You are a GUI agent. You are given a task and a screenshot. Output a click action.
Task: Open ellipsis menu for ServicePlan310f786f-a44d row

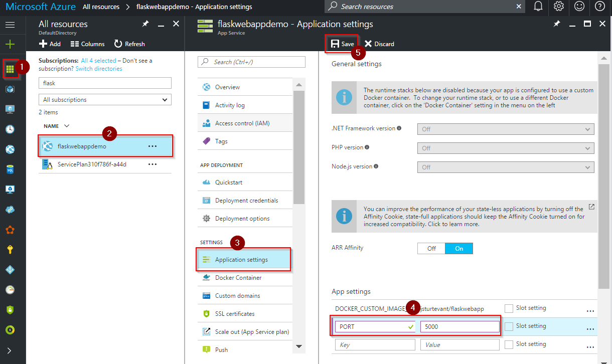point(152,164)
